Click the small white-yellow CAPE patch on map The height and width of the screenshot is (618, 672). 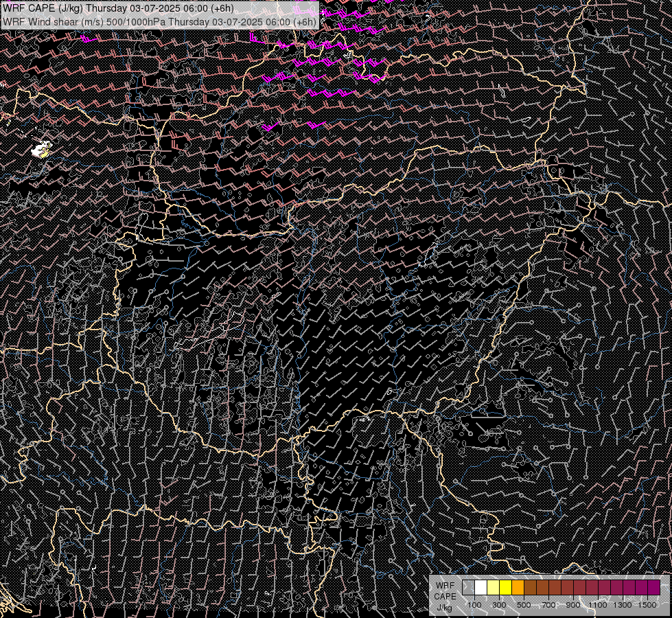[42, 149]
